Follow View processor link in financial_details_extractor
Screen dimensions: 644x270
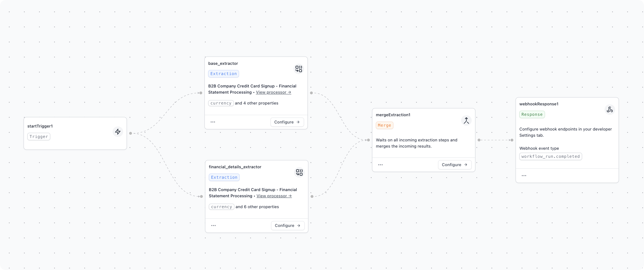[x=274, y=196]
